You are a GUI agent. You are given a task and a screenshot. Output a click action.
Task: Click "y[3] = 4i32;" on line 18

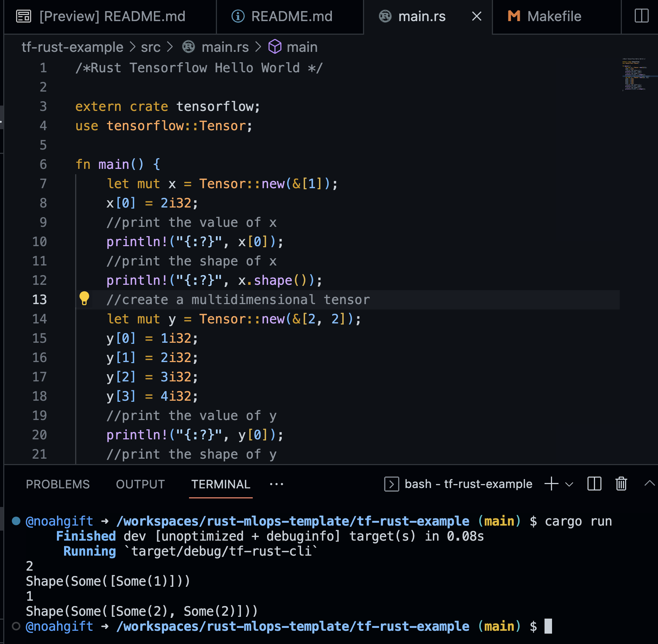(x=152, y=396)
